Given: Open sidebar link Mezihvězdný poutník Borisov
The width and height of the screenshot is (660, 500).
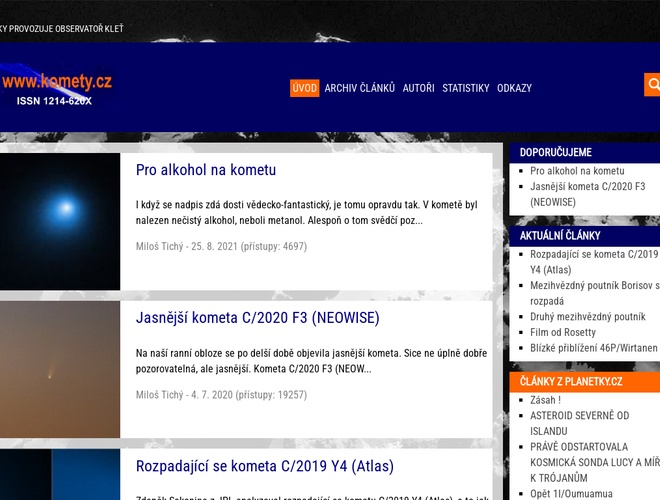Looking at the screenshot, I should 594,286.
